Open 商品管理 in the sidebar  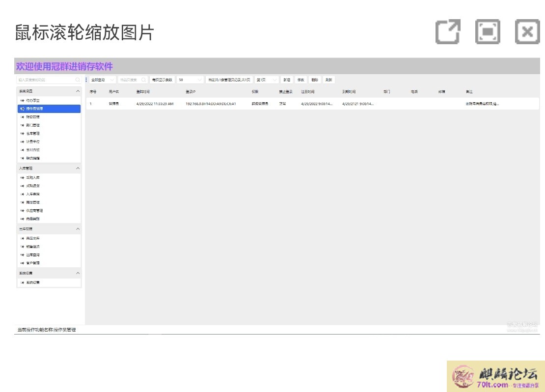click(x=49, y=202)
